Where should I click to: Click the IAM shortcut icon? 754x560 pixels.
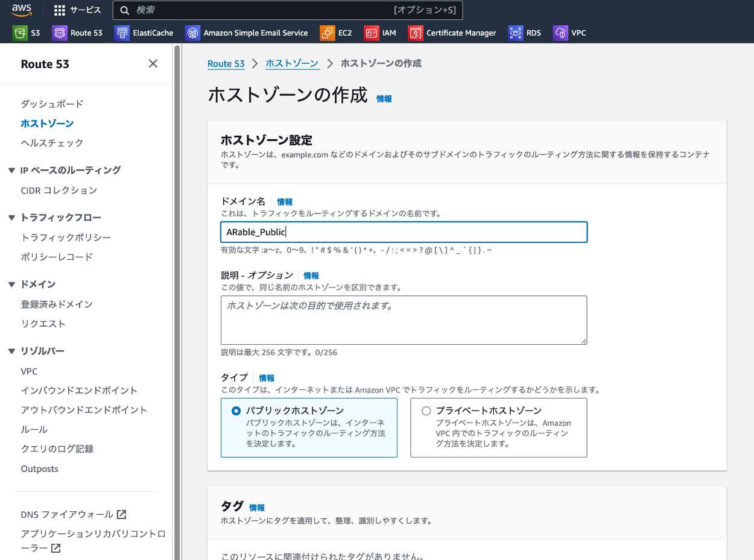(x=372, y=33)
